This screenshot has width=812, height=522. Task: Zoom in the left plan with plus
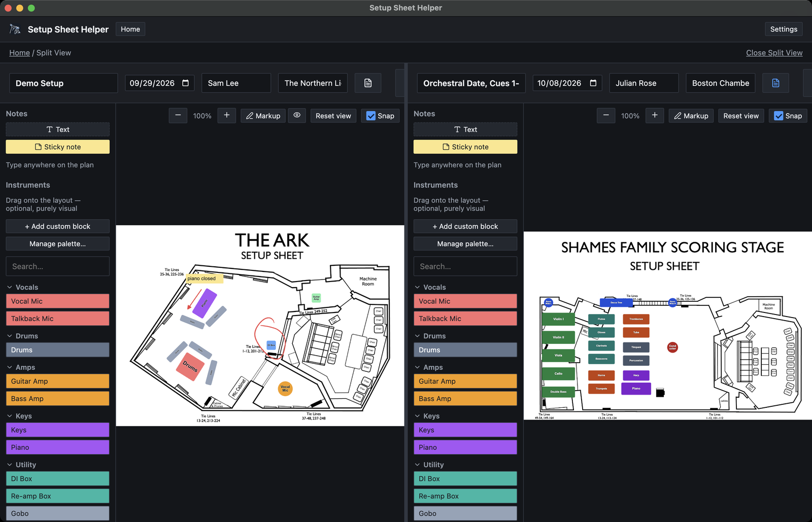[227, 116]
